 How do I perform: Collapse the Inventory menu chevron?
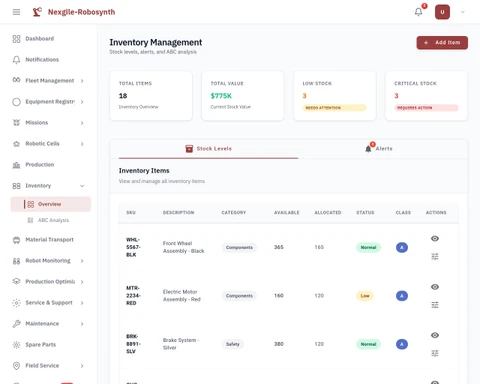(x=82, y=186)
